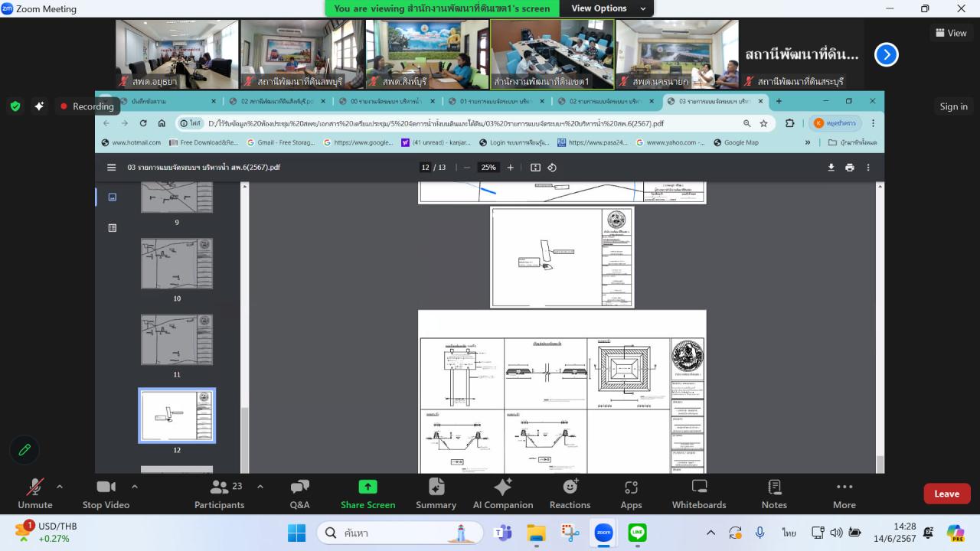980x551 pixels.
Task: Click the Share Screen button
Action: point(367,494)
